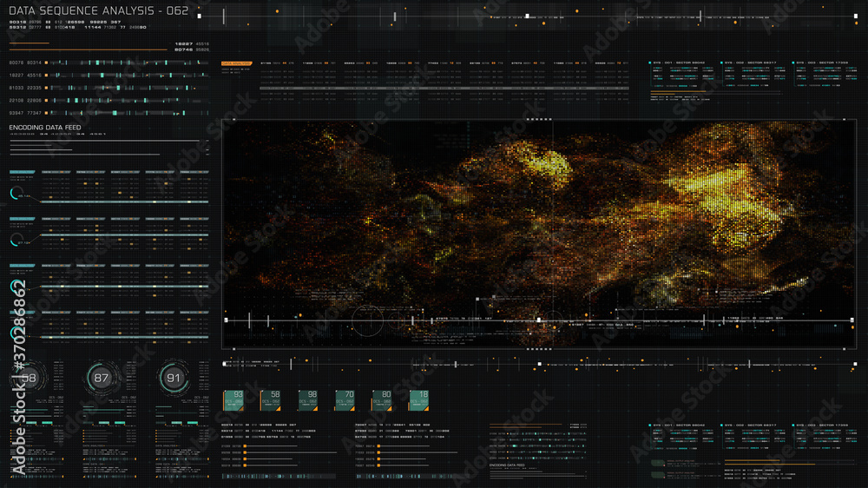Viewport: 868px width, 488px height.
Task: Select the DCS-062 tile showing 93
Action: pyautogui.click(x=233, y=400)
